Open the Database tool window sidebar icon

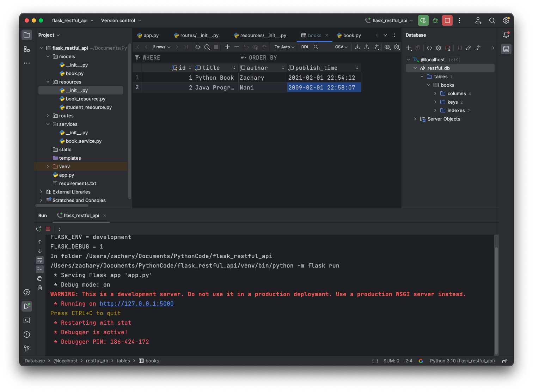506,49
